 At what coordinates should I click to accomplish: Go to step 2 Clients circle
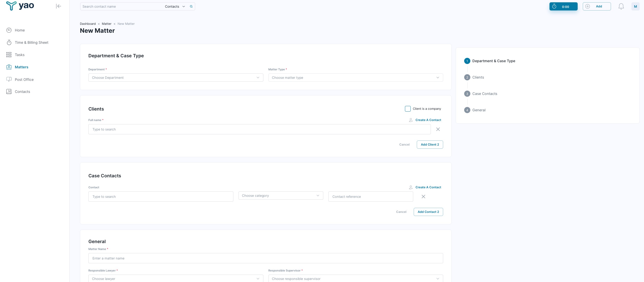click(x=467, y=77)
